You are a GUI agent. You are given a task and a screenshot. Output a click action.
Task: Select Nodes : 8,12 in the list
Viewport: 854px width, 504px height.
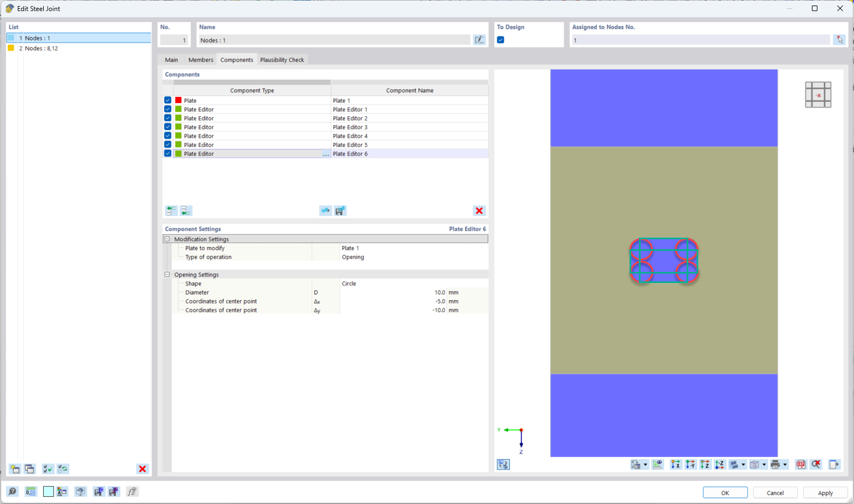pos(41,49)
